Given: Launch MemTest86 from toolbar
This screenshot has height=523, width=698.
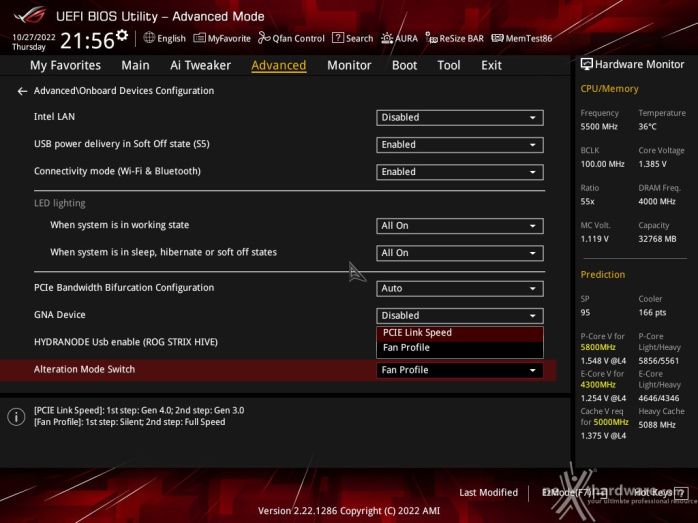Looking at the screenshot, I should click(x=521, y=38).
